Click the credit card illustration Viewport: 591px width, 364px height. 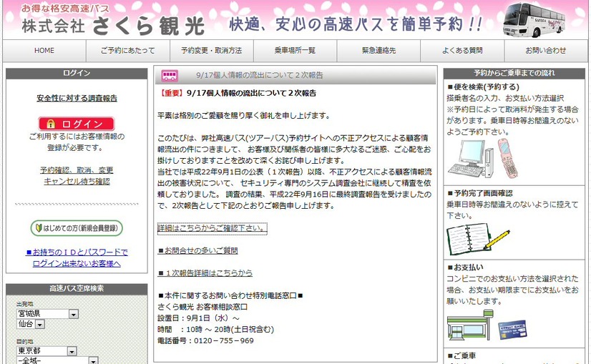pos(512,330)
